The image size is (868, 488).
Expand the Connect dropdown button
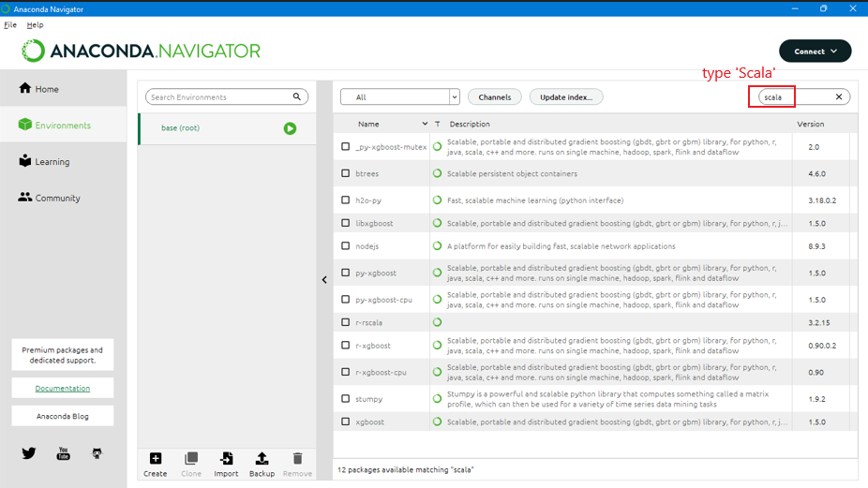[x=815, y=51]
